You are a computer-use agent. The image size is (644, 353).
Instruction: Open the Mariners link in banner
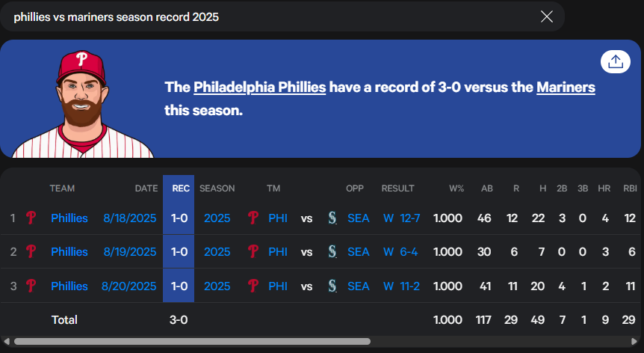point(566,87)
